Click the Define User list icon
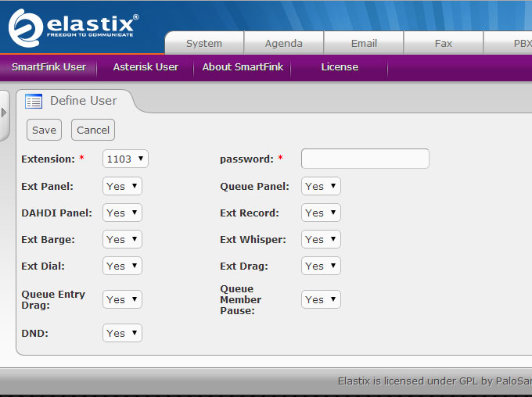Image resolution: width=532 pixels, height=397 pixels. pos(34,101)
